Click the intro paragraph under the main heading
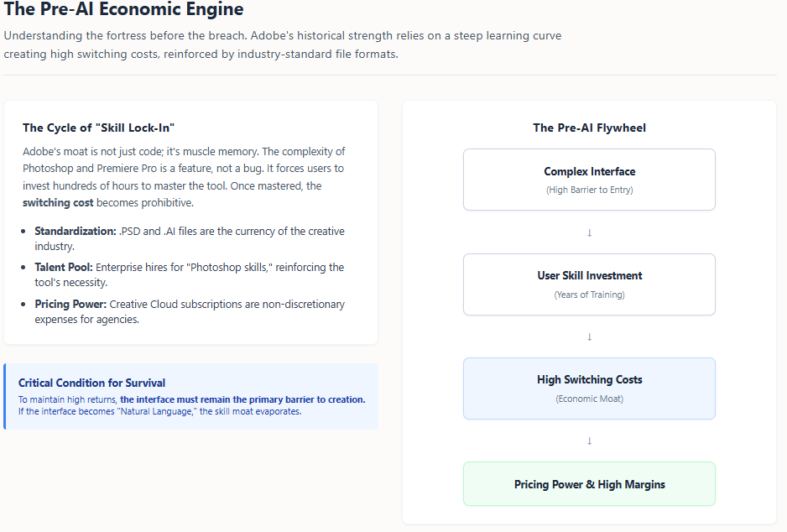 point(282,44)
